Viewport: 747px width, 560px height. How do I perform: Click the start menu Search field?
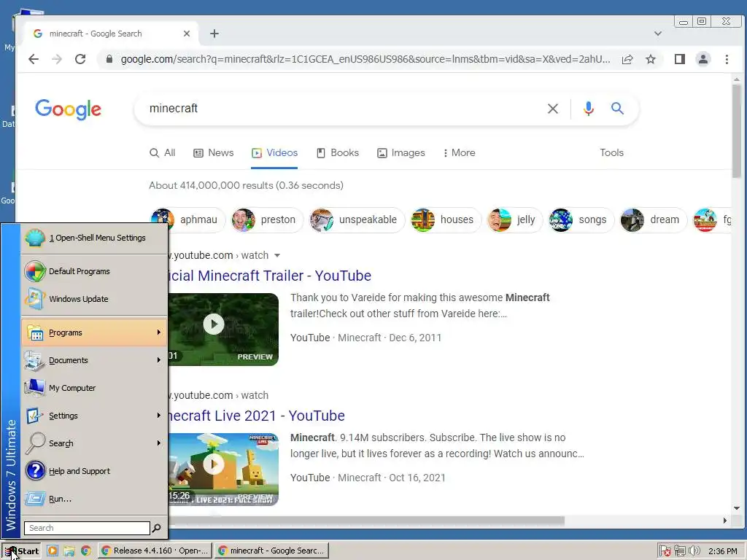pos(88,528)
